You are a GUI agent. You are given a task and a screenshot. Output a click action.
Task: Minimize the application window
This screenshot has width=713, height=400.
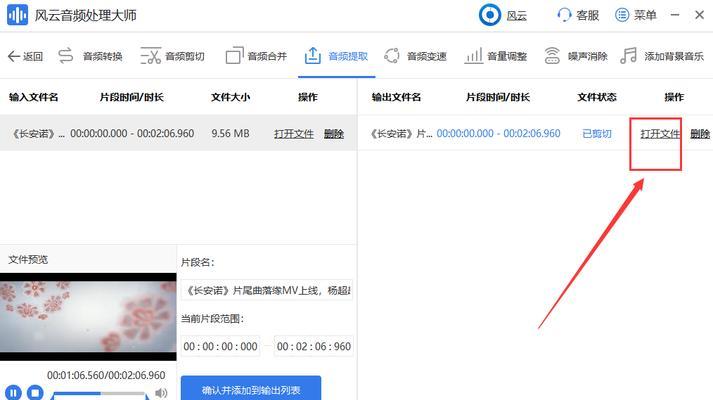(x=675, y=15)
